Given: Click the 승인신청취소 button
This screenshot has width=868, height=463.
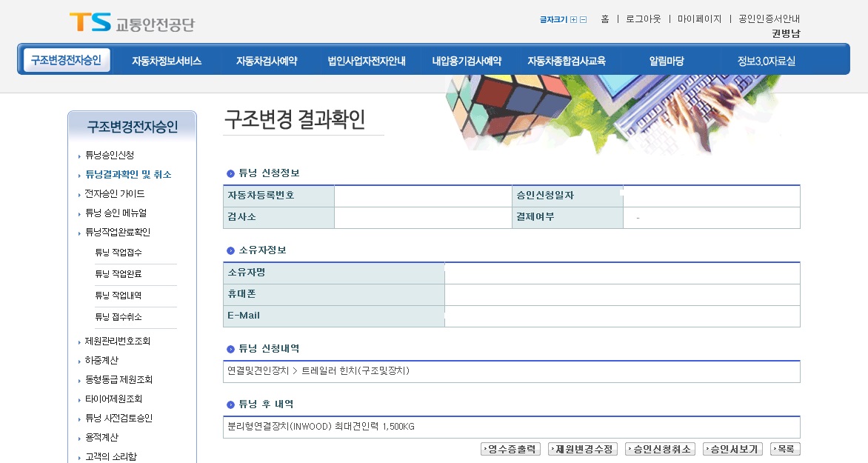Looking at the screenshot, I should (x=660, y=449).
